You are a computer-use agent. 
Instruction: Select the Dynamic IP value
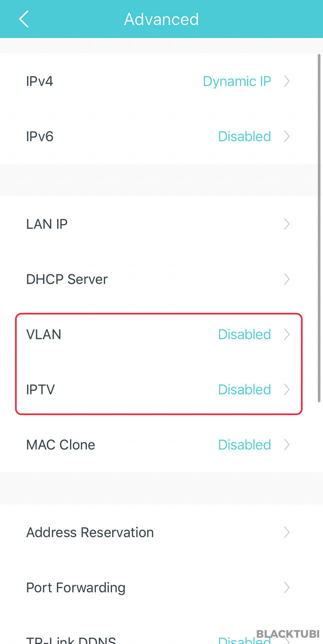tap(237, 81)
